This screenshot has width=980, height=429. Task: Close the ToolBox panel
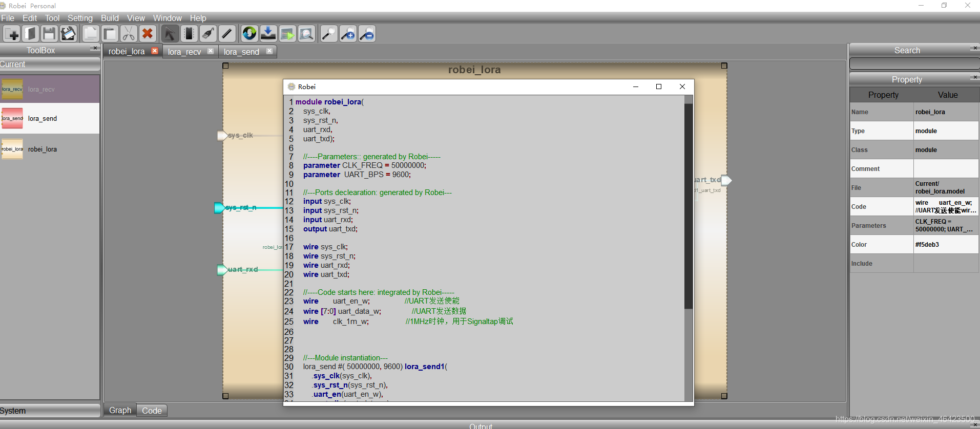click(x=94, y=48)
